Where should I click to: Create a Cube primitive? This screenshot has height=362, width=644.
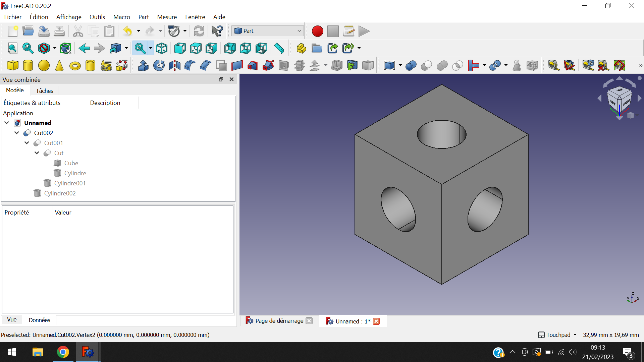13,65
